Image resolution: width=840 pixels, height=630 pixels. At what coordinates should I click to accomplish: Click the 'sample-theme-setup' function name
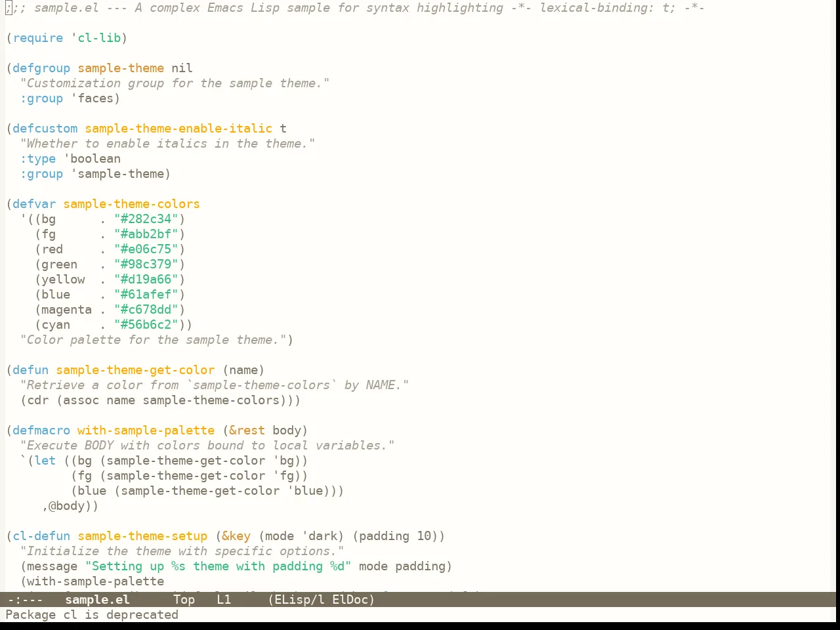pyautogui.click(x=142, y=536)
